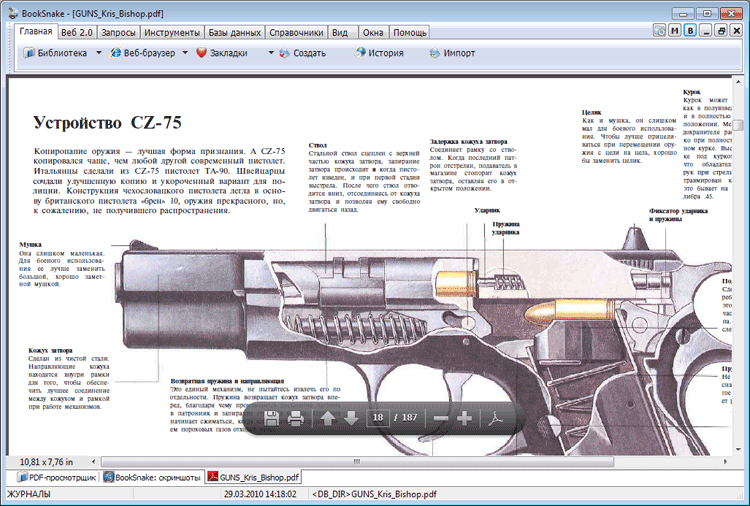Click the ЖУРНАЛЫ status bar entry
Image resolution: width=750 pixels, height=506 pixels.
(x=28, y=494)
